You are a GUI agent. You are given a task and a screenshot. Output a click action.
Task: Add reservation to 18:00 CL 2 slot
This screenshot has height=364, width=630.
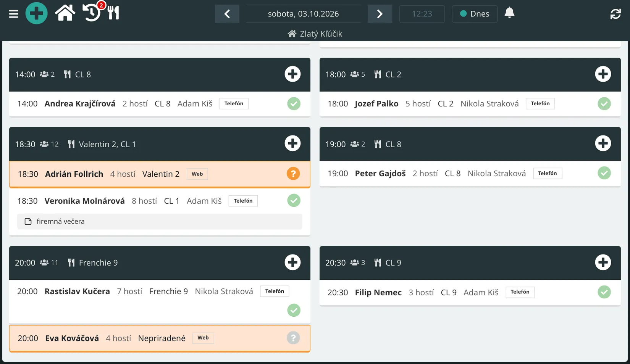tap(603, 74)
